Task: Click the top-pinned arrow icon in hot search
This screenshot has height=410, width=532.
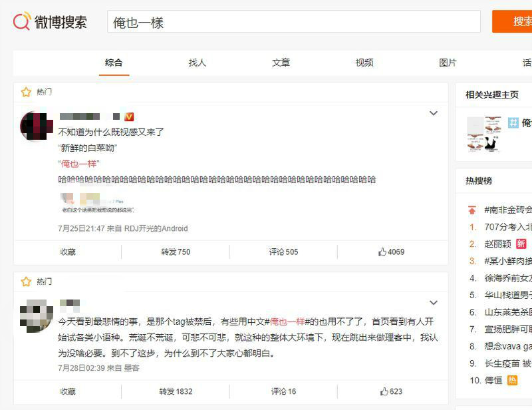Action: [472, 210]
